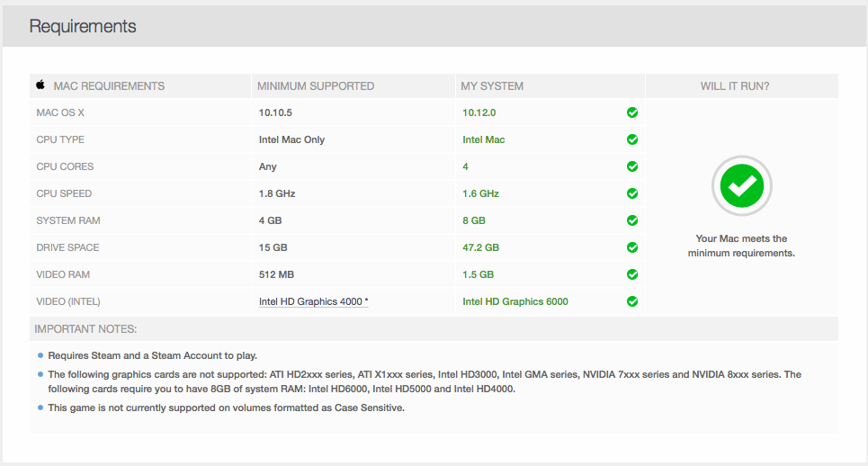Click the Case Sensitive volumes note

click(x=226, y=408)
